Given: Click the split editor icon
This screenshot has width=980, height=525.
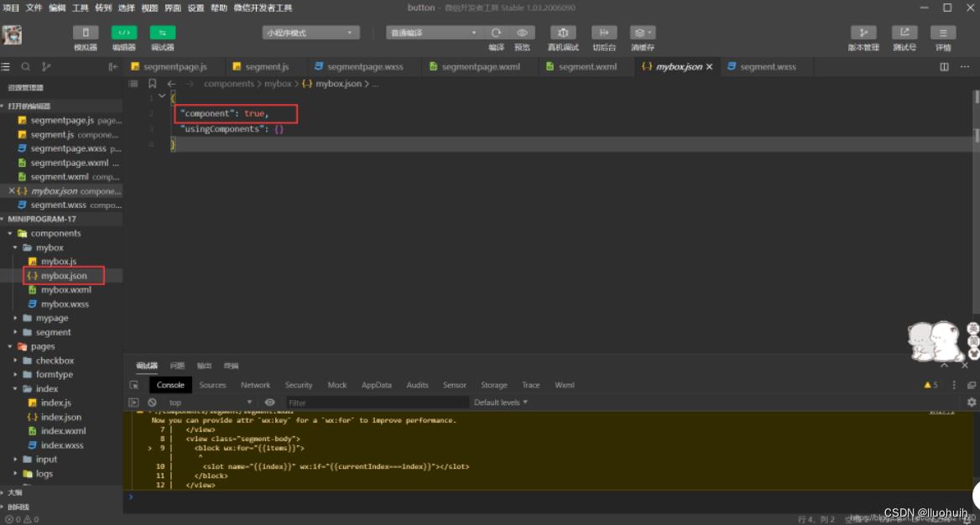Looking at the screenshot, I should pos(944,67).
